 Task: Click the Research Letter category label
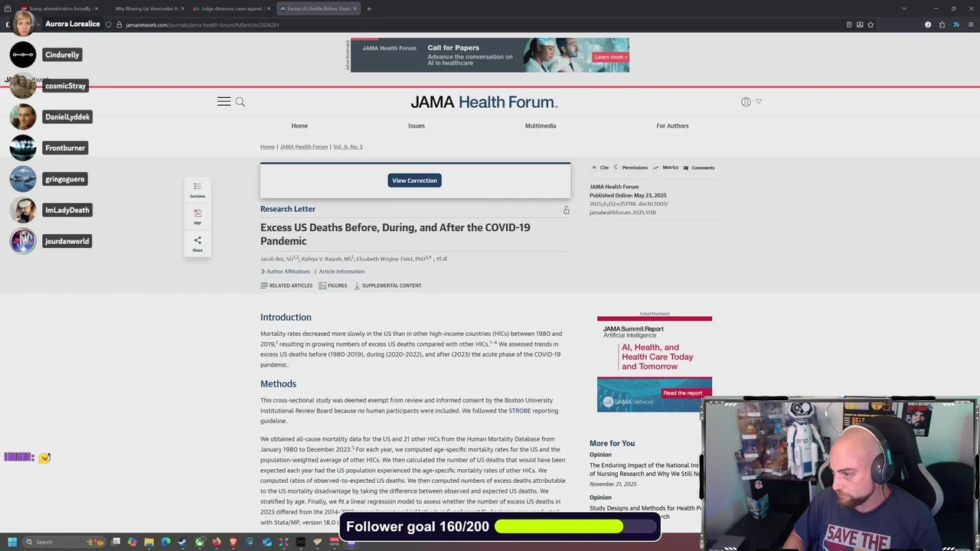pos(288,209)
